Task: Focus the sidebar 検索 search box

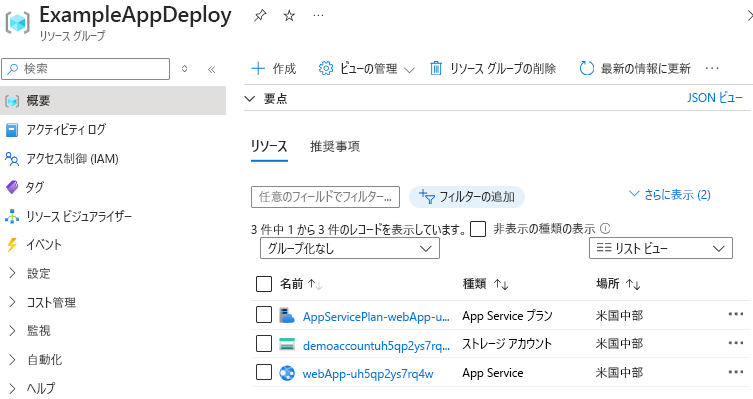Action: tap(85, 69)
